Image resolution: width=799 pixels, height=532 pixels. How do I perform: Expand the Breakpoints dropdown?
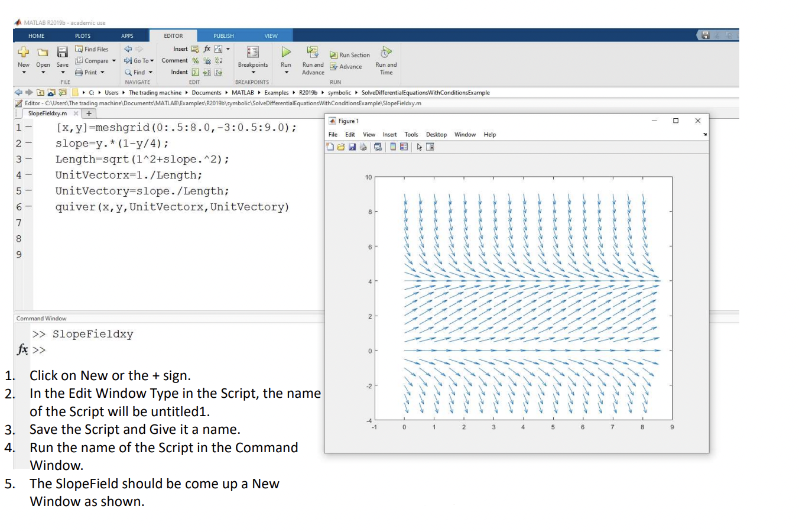coord(253,73)
